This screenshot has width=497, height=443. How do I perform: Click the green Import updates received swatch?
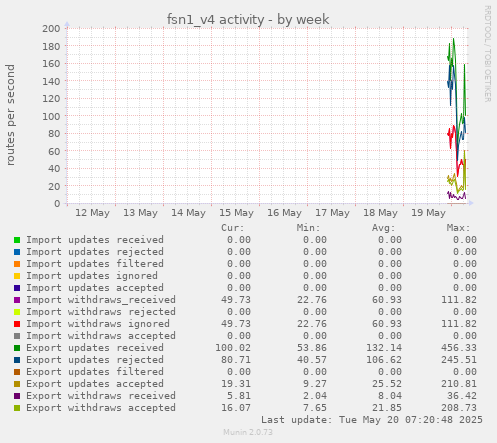[x=17, y=240]
